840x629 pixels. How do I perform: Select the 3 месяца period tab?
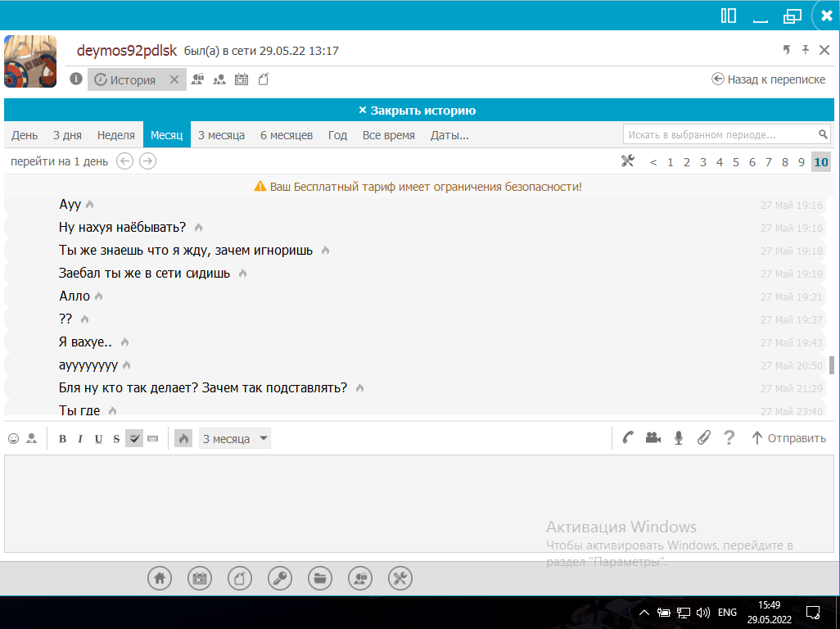[x=221, y=135]
